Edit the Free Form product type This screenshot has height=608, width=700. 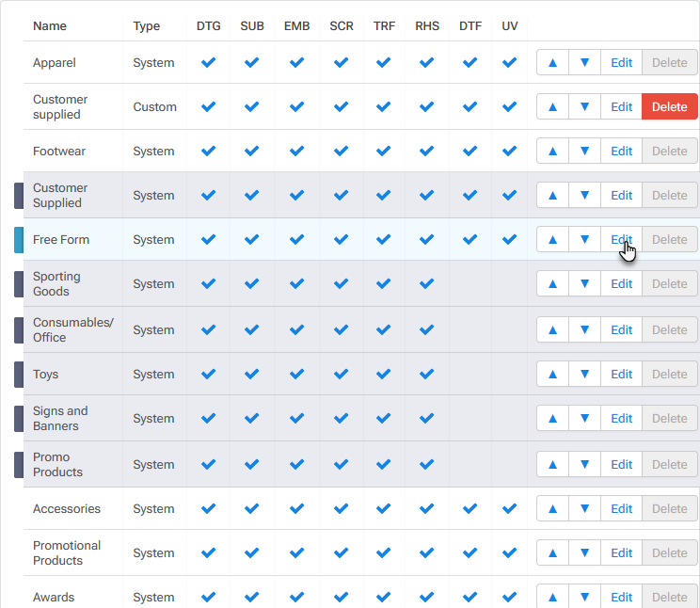(621, 239)
